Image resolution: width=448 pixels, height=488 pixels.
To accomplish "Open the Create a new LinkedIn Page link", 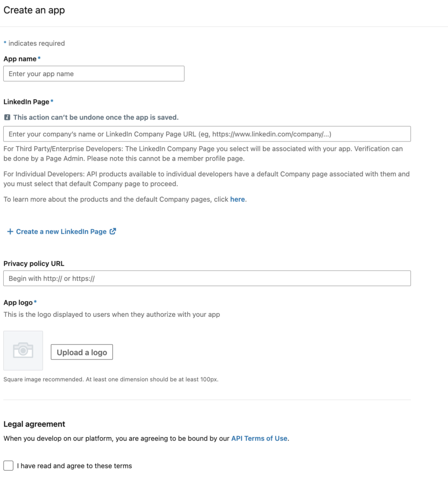I will pyautogui.click(x=61, y=232).
